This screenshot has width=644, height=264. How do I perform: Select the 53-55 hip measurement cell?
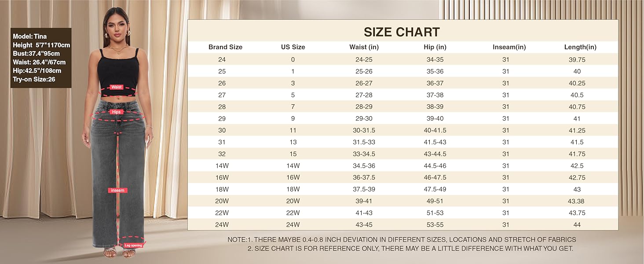[x=435, y=225]
